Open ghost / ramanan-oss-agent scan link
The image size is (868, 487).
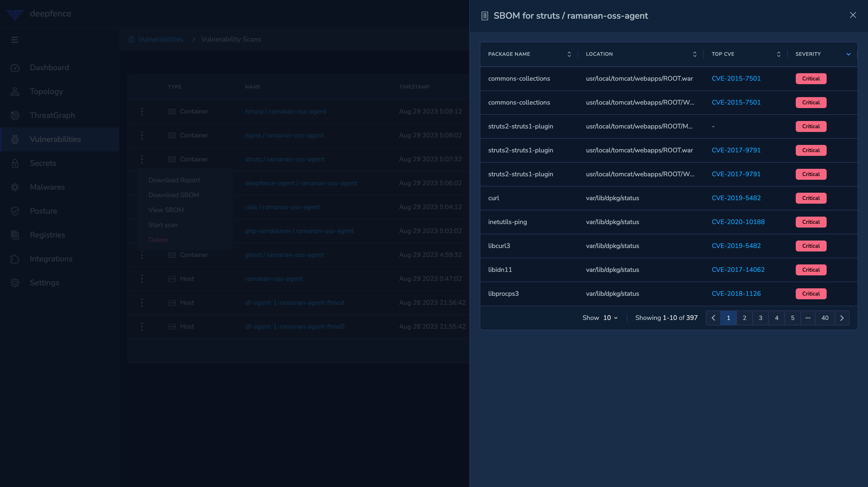pos(284,255)
